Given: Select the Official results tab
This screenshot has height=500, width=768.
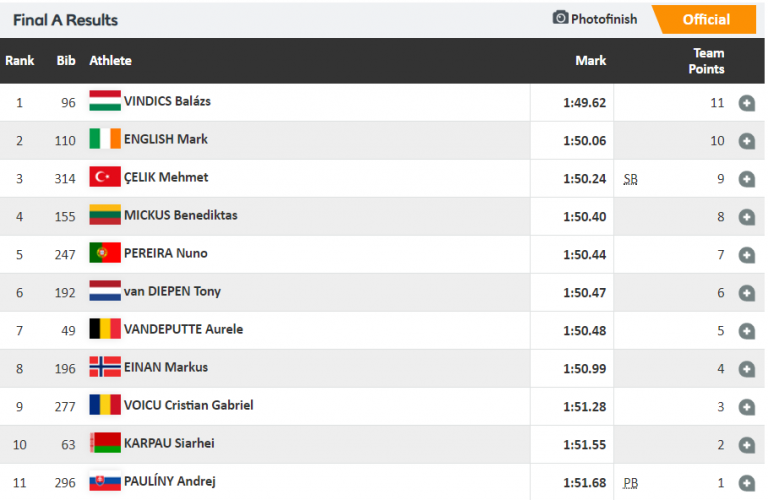Looking at the screenshot, I should click(x=706, y=19).
